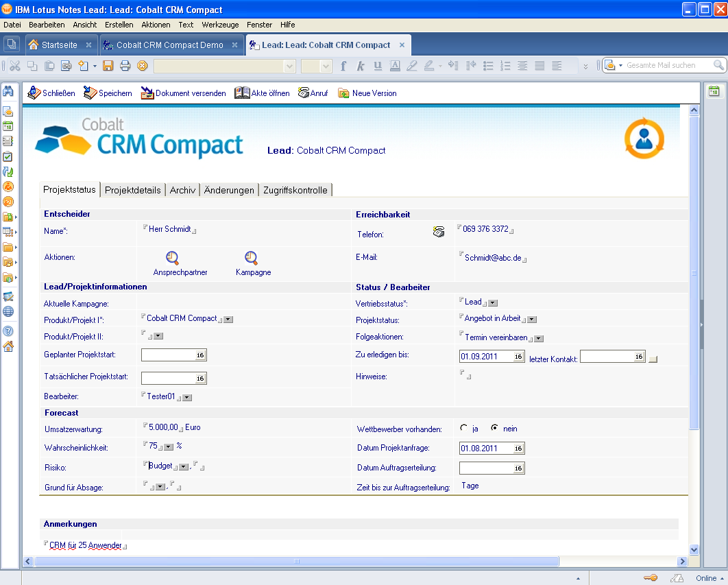728x585 pixels.
Task: Open the Ansprechpartner action icon
Action: pyautogui.click(x=172, y=258)
